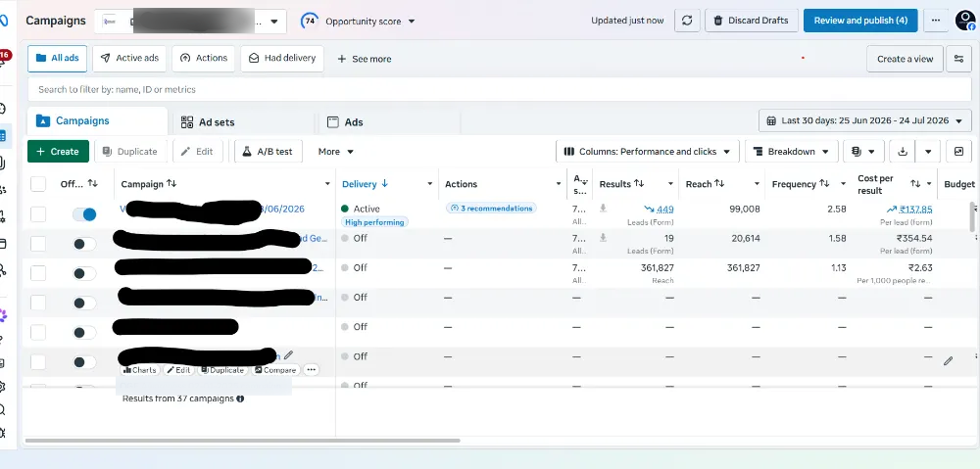The height and width of the screenshot is (469, 980).
Task: Tick the checkbox for the 361,827 reach row
Action: coord(38,273)
